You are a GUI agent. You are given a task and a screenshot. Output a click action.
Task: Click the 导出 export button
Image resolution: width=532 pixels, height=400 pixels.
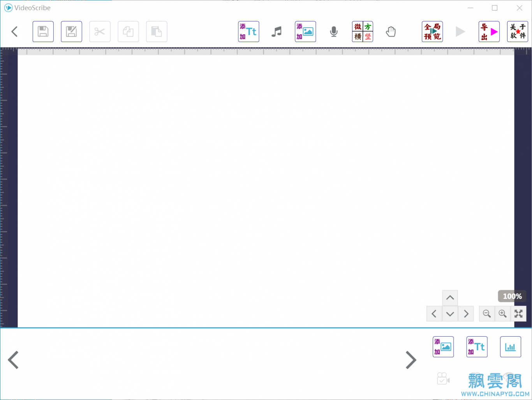click(489, 32)
